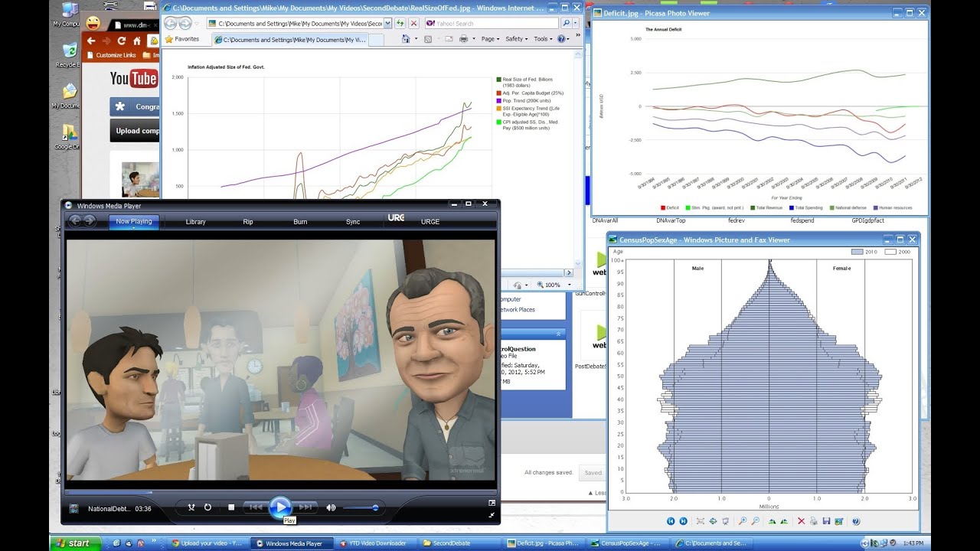Show next image in Picture and Fax Viewer
Screen dimensions: 980x551
(684, 521)
